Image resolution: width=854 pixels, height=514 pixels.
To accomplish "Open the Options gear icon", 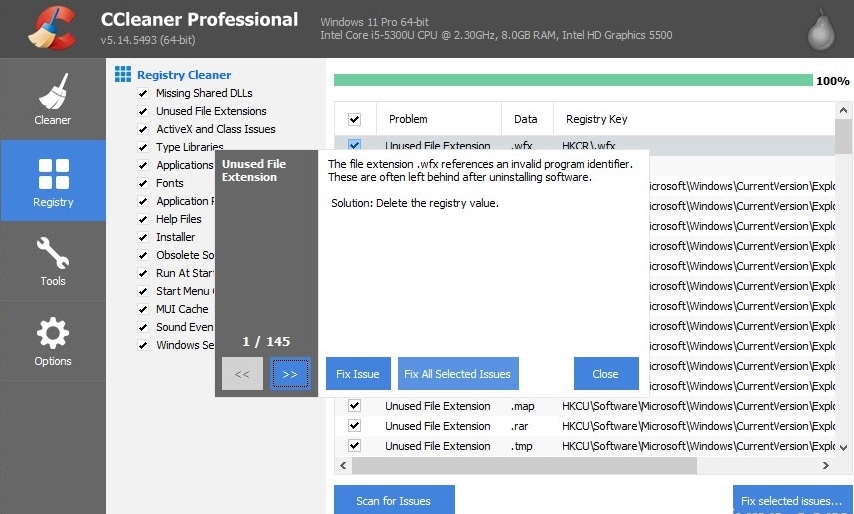I will [x=53, y=333].
